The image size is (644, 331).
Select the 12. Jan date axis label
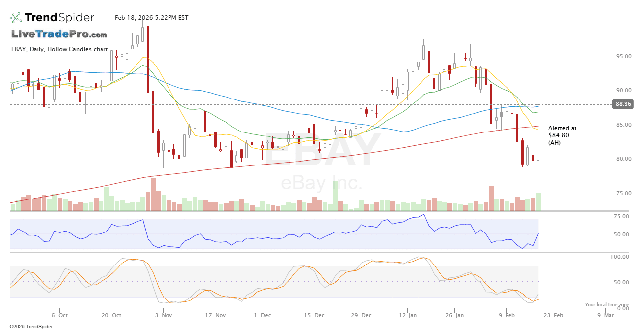[x=408, y=315]
